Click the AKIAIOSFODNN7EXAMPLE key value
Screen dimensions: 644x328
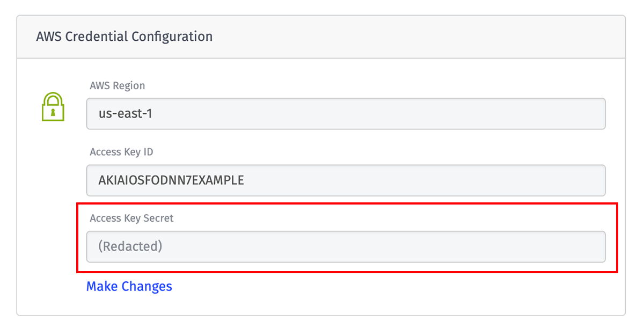[171, 180]
